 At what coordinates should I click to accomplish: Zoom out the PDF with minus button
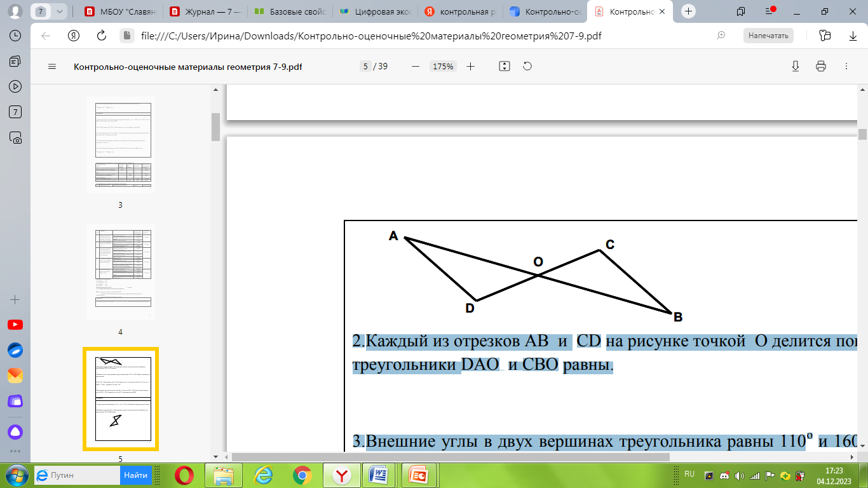(x=416, y=66)
